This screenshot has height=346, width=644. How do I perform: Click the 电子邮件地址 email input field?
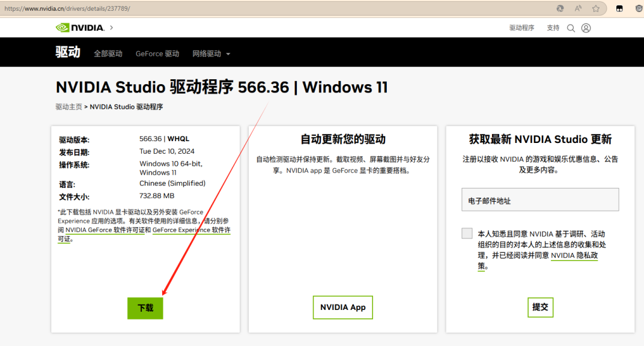(x=540, y=200)
